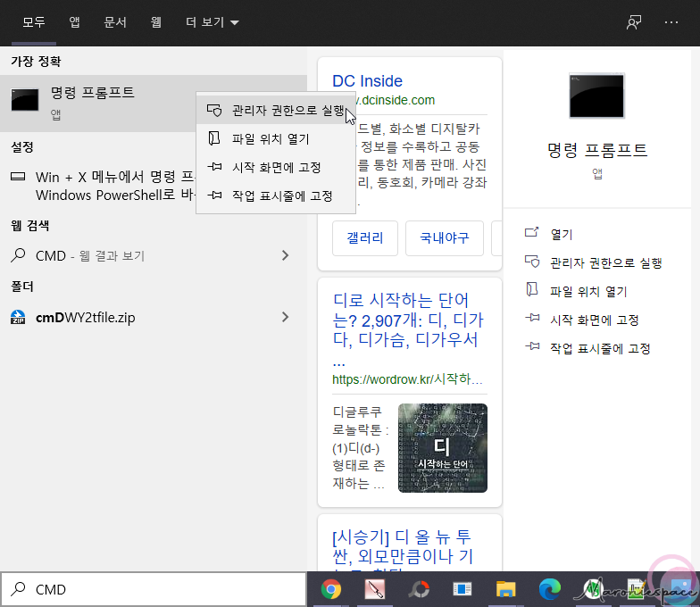This screenshot has width=700, height=607.
Task: Open Chrome from the taskbar
Action: 330,589
